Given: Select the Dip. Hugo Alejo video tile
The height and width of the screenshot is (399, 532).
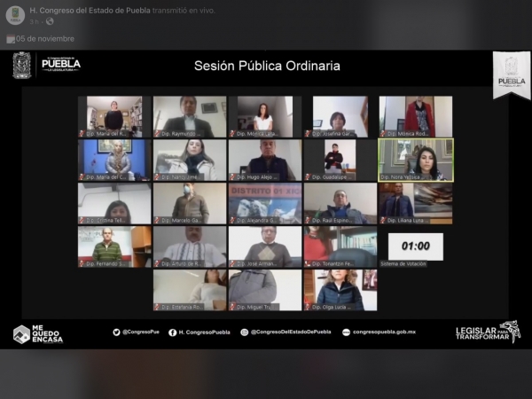Looking at the screenshot, I should (264, 159).
